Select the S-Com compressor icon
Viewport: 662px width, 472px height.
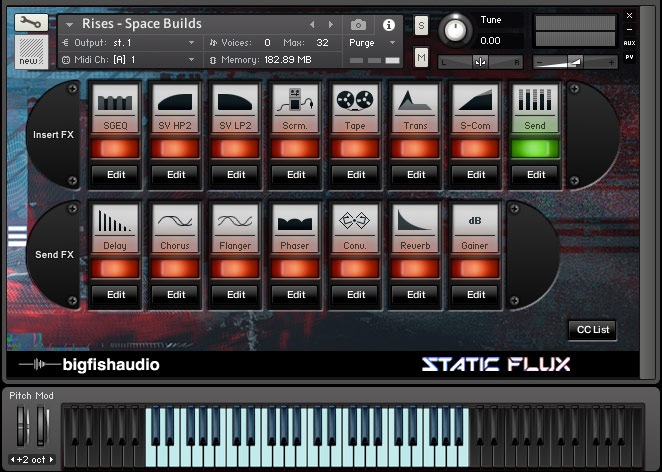(475, 102)
